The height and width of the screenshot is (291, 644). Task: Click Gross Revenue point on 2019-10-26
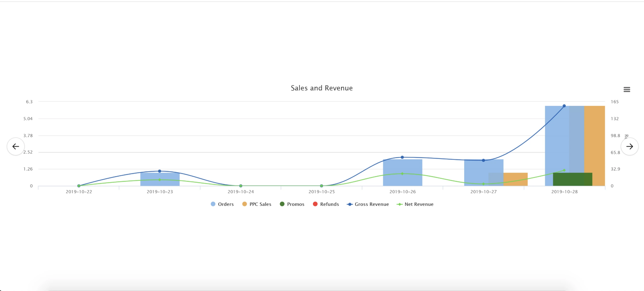[x=402, y=157]
